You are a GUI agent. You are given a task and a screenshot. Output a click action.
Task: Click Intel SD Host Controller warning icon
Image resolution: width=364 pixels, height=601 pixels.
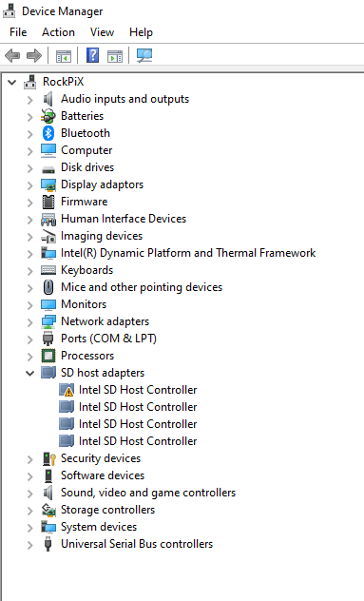[67, 390]
